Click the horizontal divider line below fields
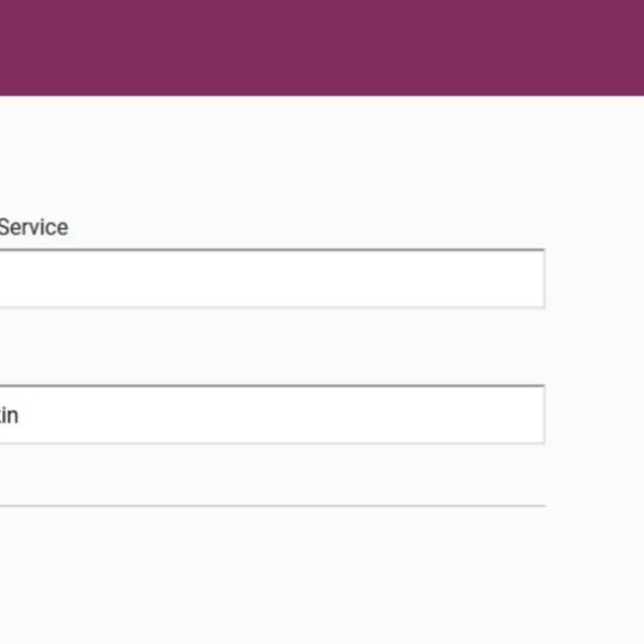644x644 pixels. 272,506
